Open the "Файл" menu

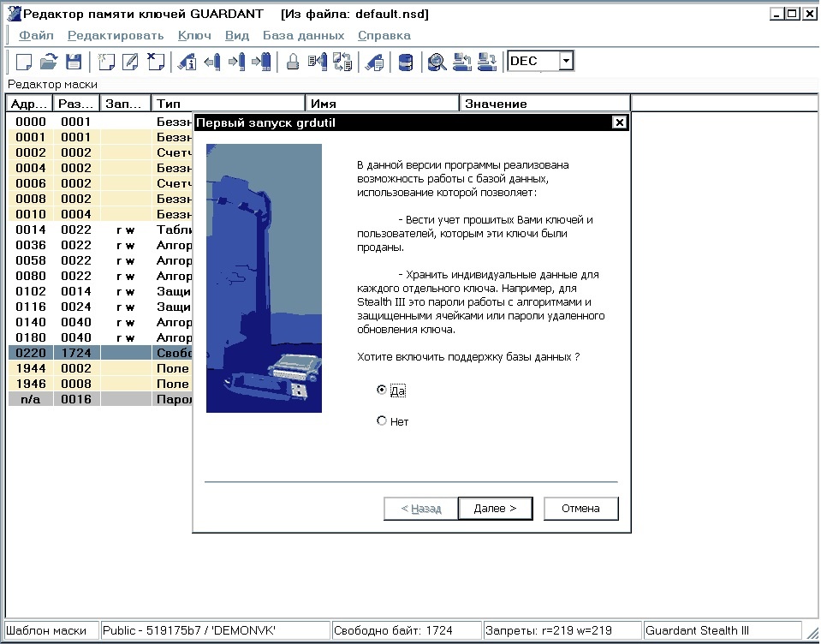tap(36, 35)
